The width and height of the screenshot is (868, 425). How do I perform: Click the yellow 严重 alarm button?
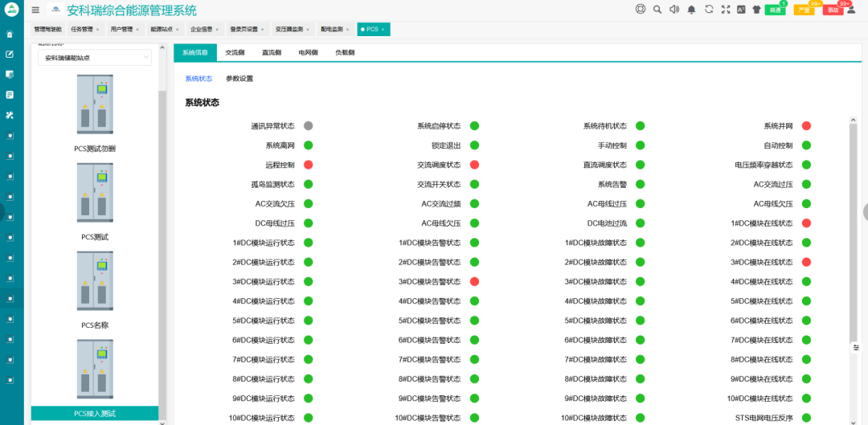(804, 10)
